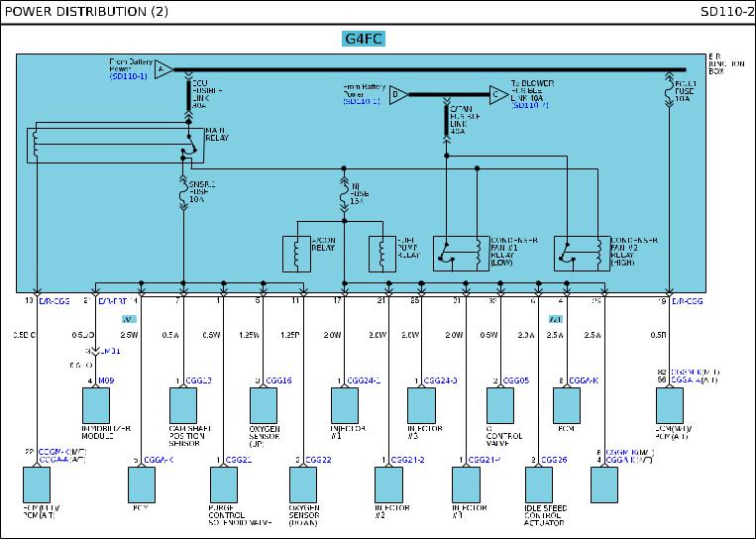Select the MAIN RELAY switch symbol
The height and width of the screenshot is (539, 756).
tap(189, 145)
